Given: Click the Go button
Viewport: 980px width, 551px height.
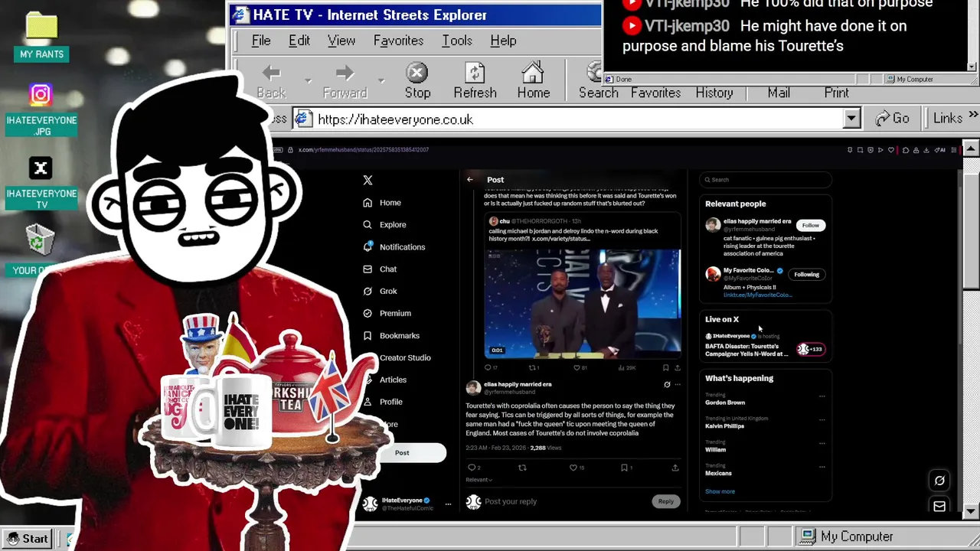Looking at the screenshot, I should click(x=893, y=119).
